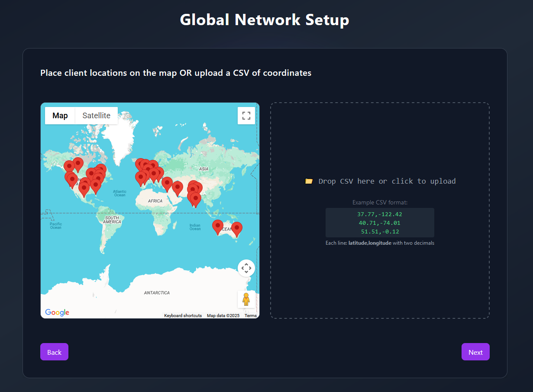
Task: Click the 'Place client locations' instruction text
Action: (176, 73)
